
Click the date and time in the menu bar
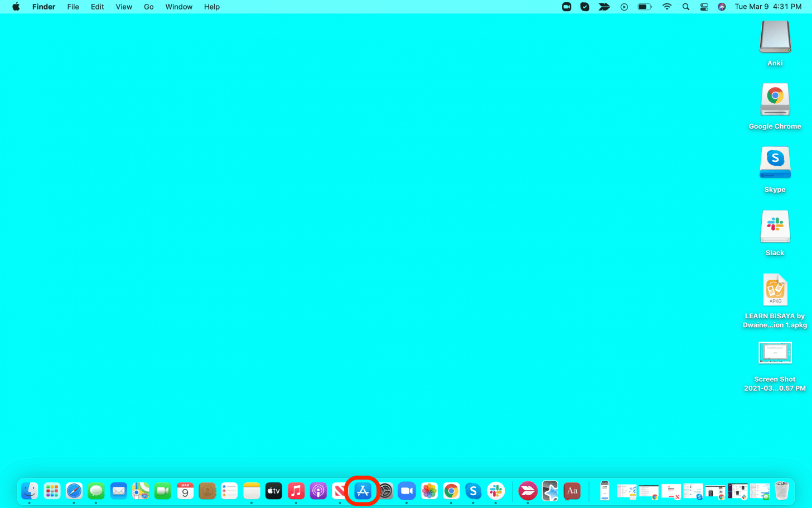coord(768,7)
